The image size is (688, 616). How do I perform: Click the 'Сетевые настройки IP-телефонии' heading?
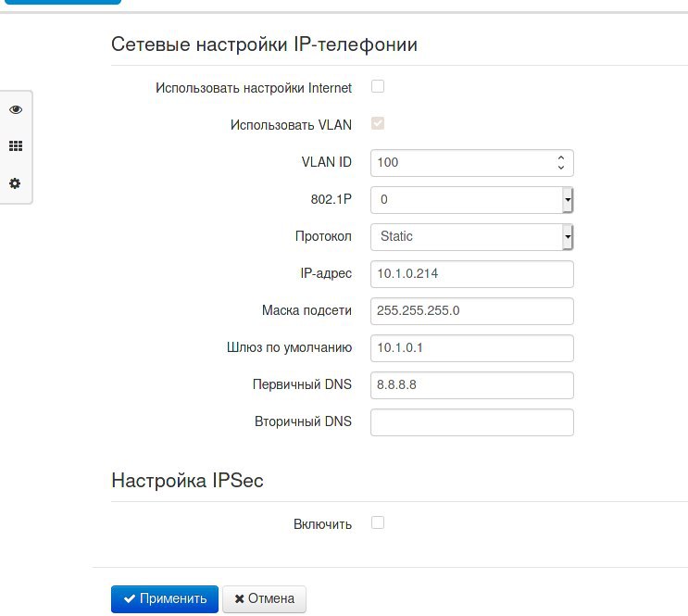(264, 44)
